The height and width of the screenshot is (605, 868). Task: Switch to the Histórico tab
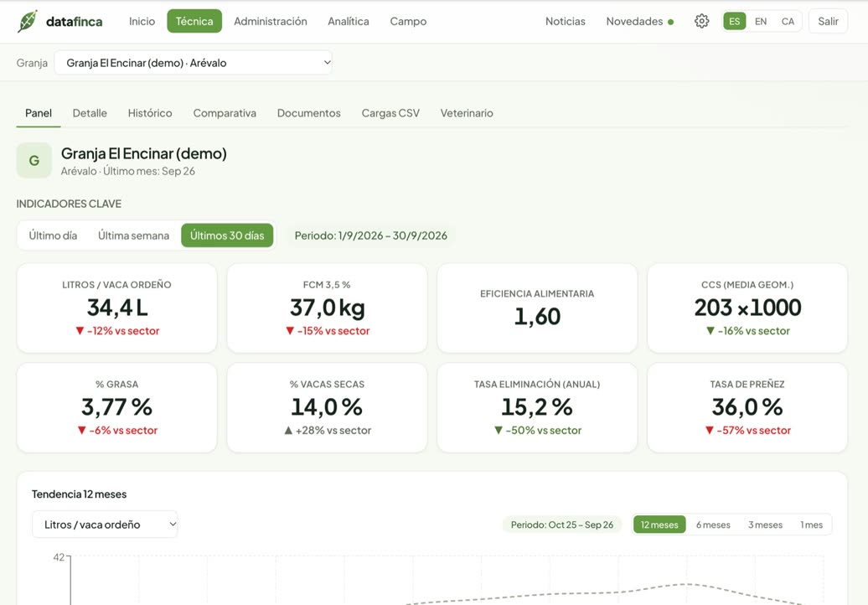[x=150, y=113]
